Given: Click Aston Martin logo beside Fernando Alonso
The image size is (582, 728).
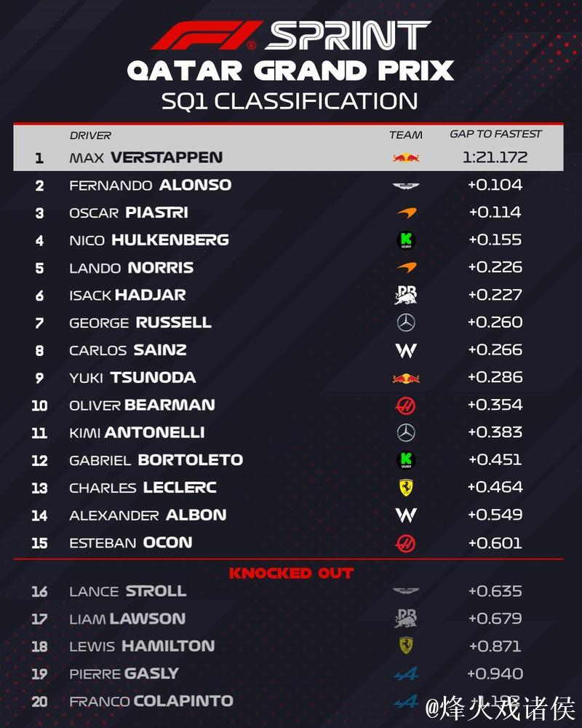Looking at the screenshot, I should (406, 186).
